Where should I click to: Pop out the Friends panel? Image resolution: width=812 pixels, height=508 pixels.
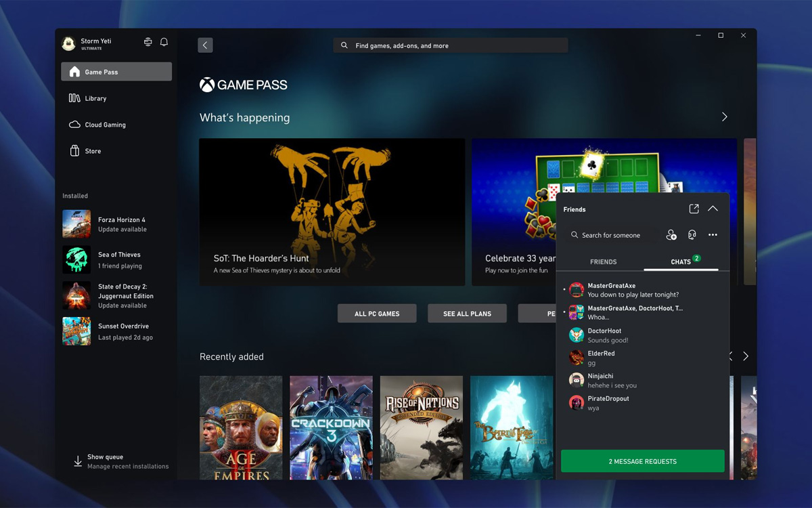click(694, 209)
